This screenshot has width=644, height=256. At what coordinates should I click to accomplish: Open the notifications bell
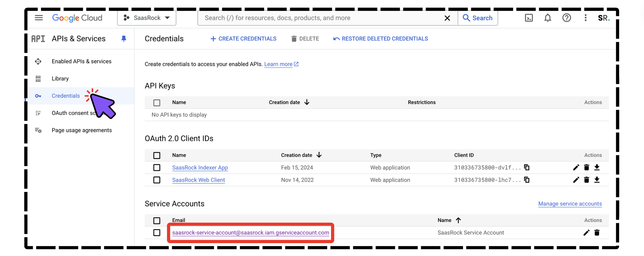coord(548,18)
